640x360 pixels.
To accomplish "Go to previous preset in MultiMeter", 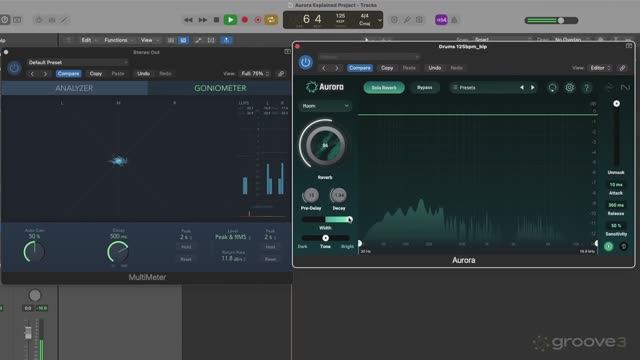I will pos(33,74).
